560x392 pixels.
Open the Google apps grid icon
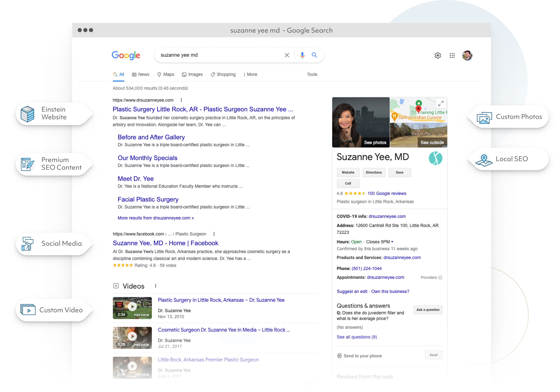click(x=452, y=55)
